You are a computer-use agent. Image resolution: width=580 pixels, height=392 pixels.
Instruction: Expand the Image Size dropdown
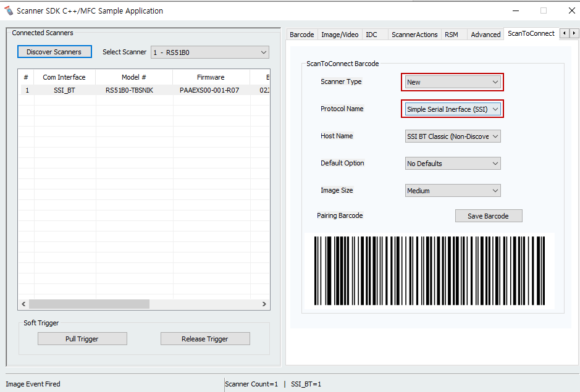point(452,191)
